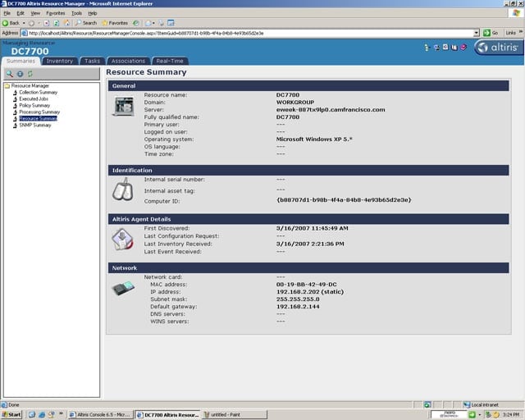Open Collection Summary in the tree

(x=38, y=92)
